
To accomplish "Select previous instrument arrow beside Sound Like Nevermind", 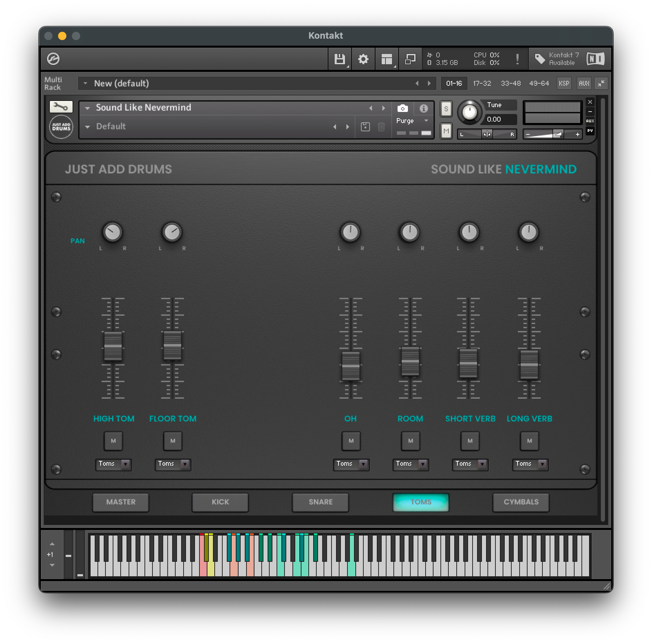I will click(x=371, y=108).
